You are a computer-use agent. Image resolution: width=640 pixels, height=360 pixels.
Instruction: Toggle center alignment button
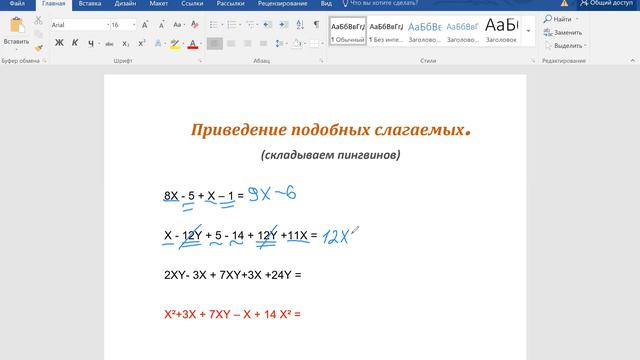pyautogui.click(x=231, y=43)
